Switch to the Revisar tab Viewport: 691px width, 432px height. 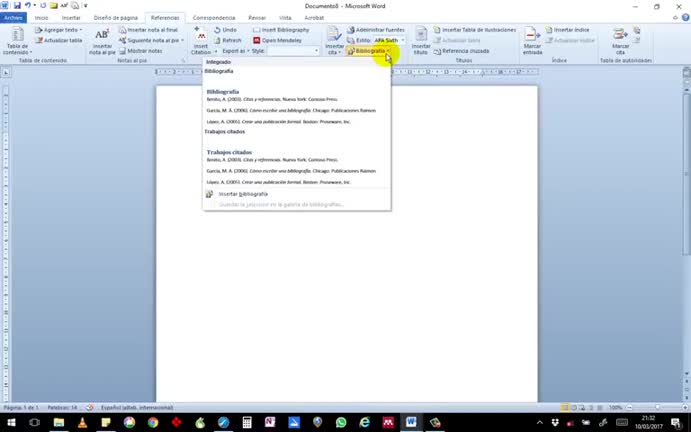click(x=257, y=18)
